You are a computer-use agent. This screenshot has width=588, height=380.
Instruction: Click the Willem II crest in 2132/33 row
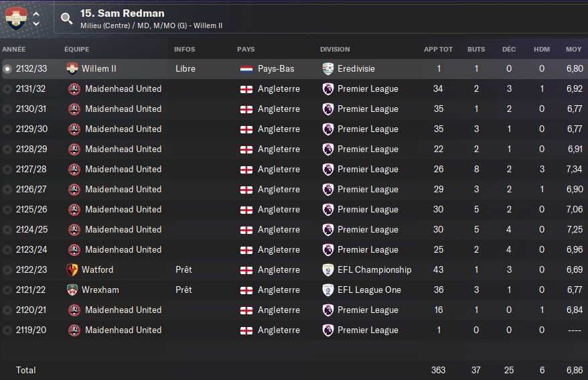click(x=73, y=68)
